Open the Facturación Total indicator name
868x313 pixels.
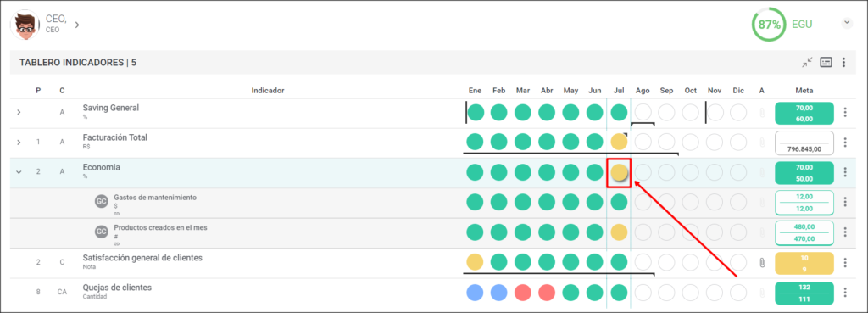(x=115, y=137)
